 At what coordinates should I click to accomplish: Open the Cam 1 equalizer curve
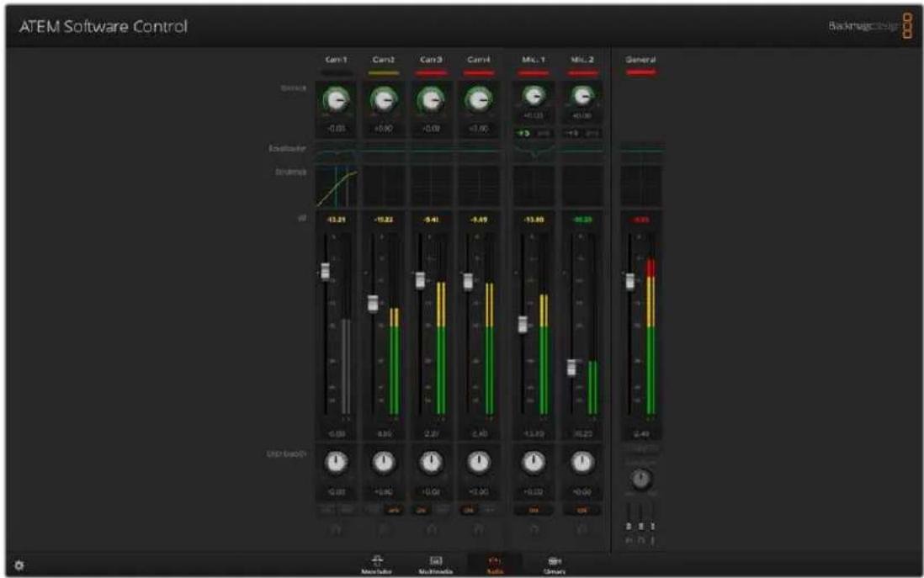click(x=336, y=152)
